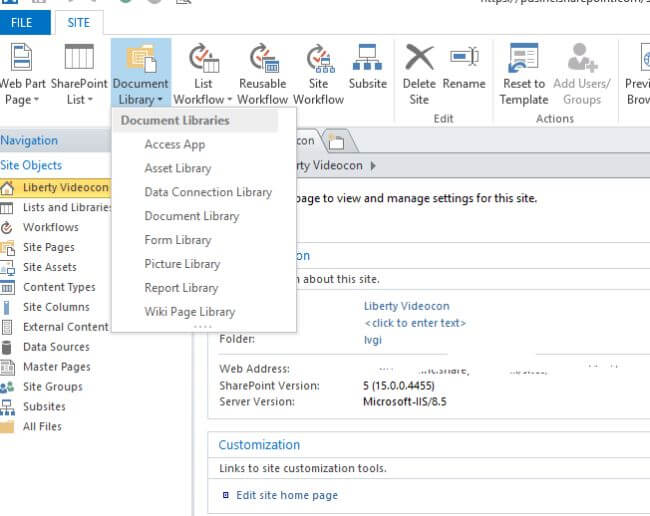Pick Form Library from the menu

point(178,240)
